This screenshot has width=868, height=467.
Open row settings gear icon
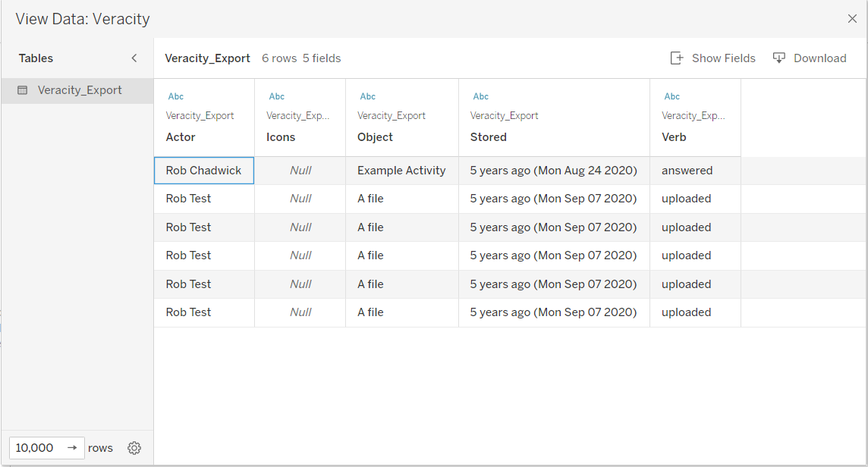pyautogui.click(x=134, y=448)
